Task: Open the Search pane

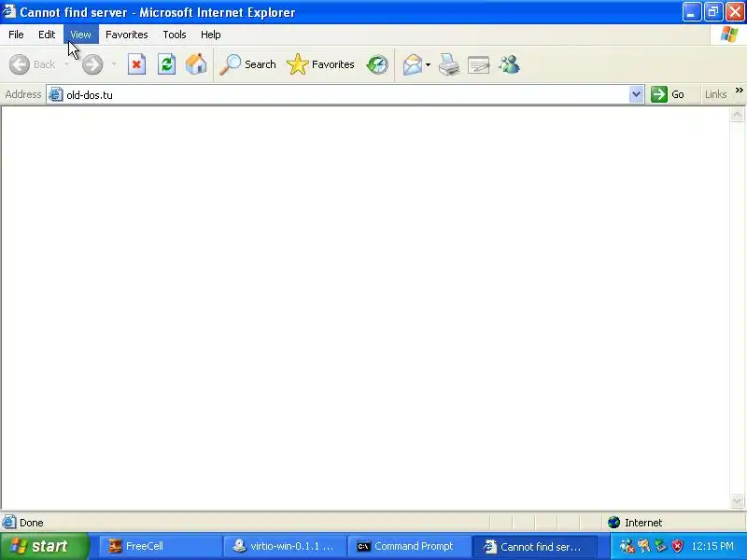Action: pyautogui.click(x=247, y=64)
